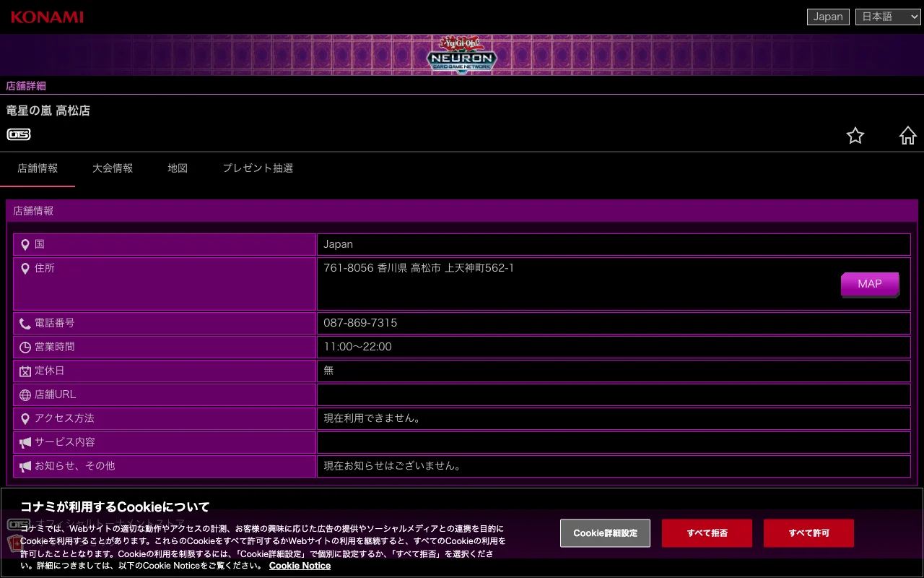Click the 店舗詳細 breadcrumb heading
The image size is (924, 578).
(x=26, y=86)
